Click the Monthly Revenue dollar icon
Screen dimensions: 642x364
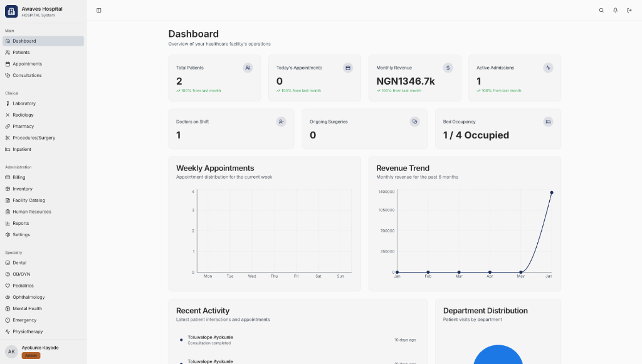point(448,68)
